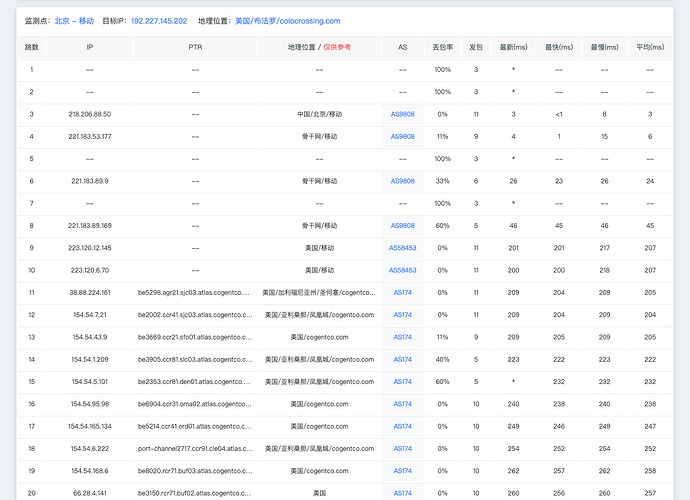This screenshot has height=500, width=690.
Task: Select IP cell 154.54.5.101
Action: click(90, 382)
